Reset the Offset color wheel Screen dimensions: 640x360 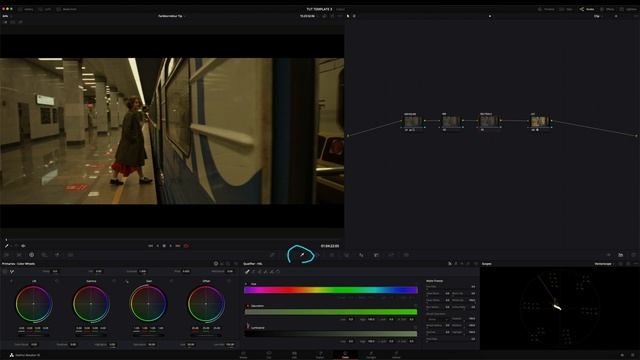229,281
